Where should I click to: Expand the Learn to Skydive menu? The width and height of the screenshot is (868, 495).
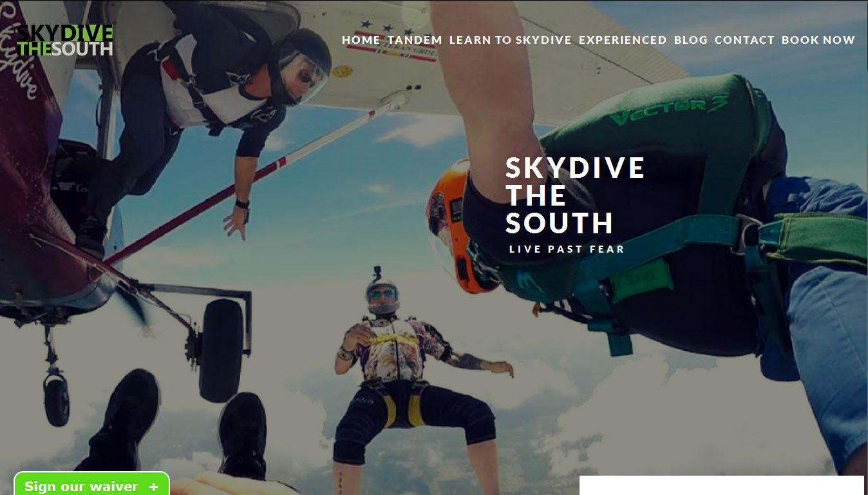[x=511, y=40]
